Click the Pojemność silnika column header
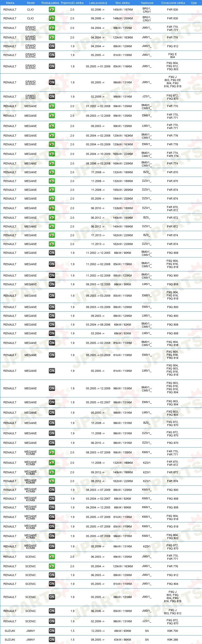This screenshot has width=202, height=644. point(72,3)
